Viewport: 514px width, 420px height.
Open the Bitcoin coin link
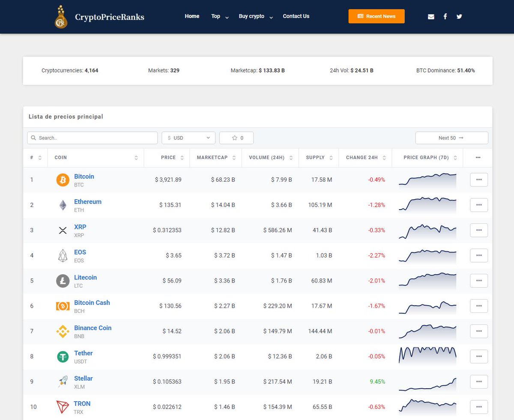[x=84, y=177]
